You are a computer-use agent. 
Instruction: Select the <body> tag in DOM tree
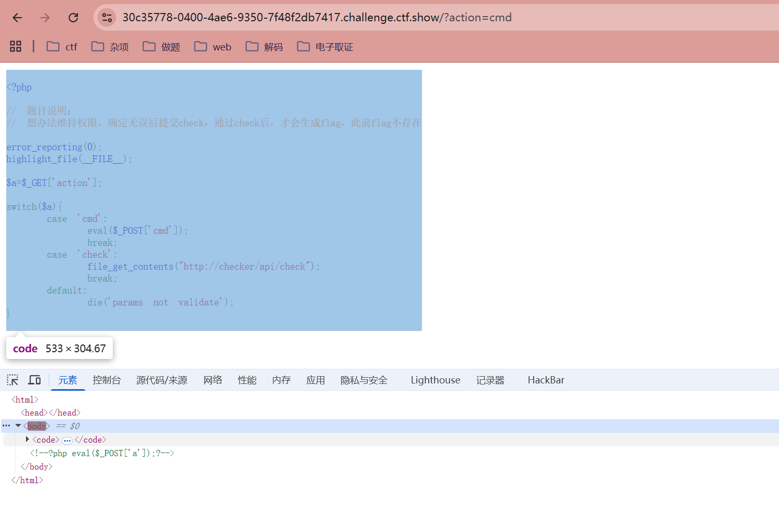(36, 426)
